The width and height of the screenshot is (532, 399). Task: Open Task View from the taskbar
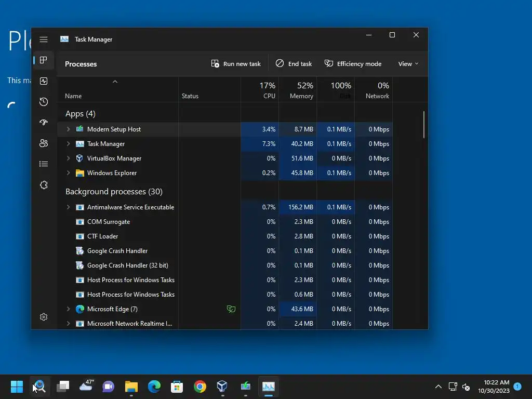click(63, 387)
